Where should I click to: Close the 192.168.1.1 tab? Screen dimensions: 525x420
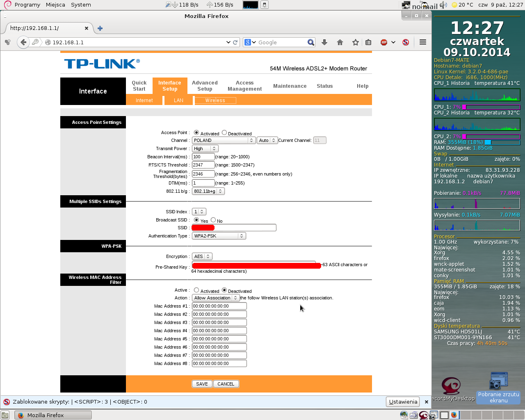[87, 28]
